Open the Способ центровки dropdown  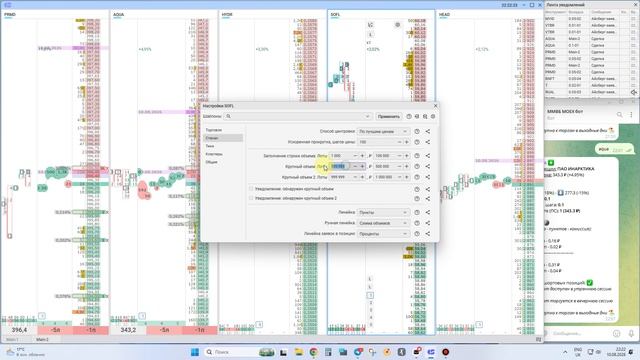(383, 131)
